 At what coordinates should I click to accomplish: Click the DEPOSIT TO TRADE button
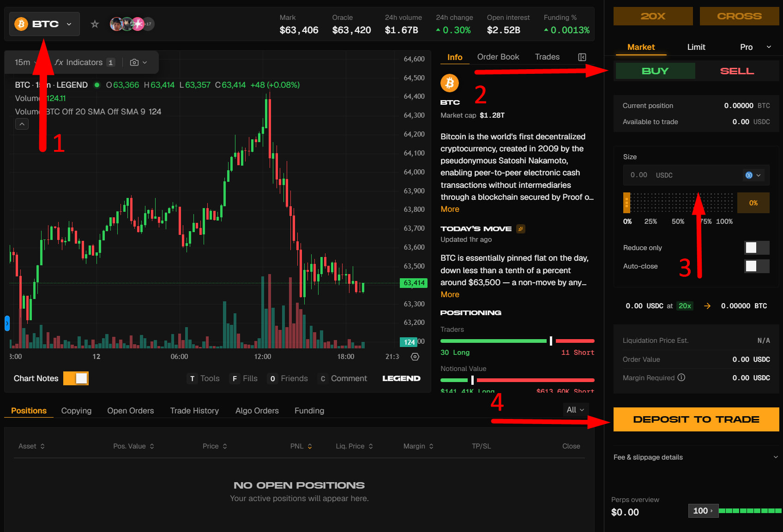pos(696,419)
